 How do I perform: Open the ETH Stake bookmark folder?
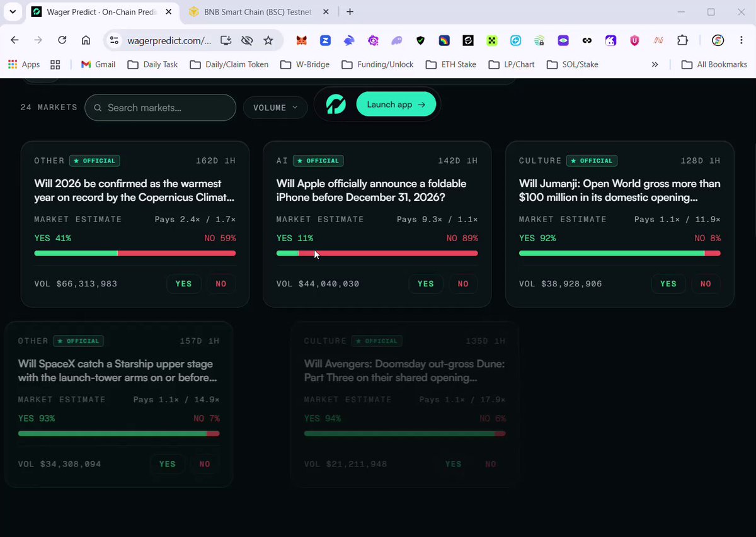pyautogui.click(x=450, y=64)
